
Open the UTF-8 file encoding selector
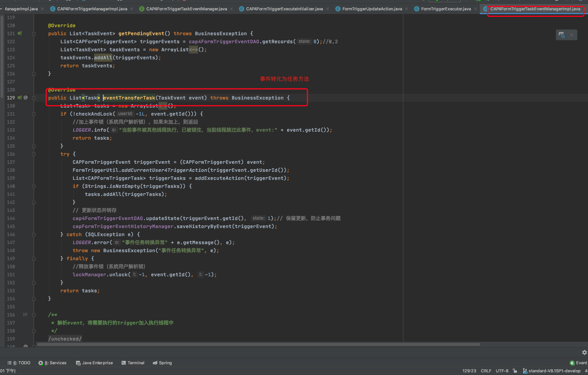click(x=502, y=371)
